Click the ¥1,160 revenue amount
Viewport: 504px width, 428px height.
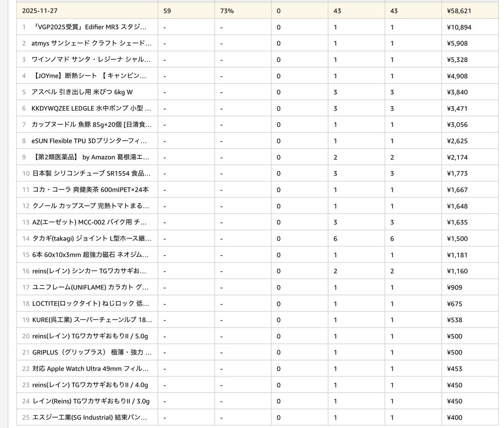point(458,271)
